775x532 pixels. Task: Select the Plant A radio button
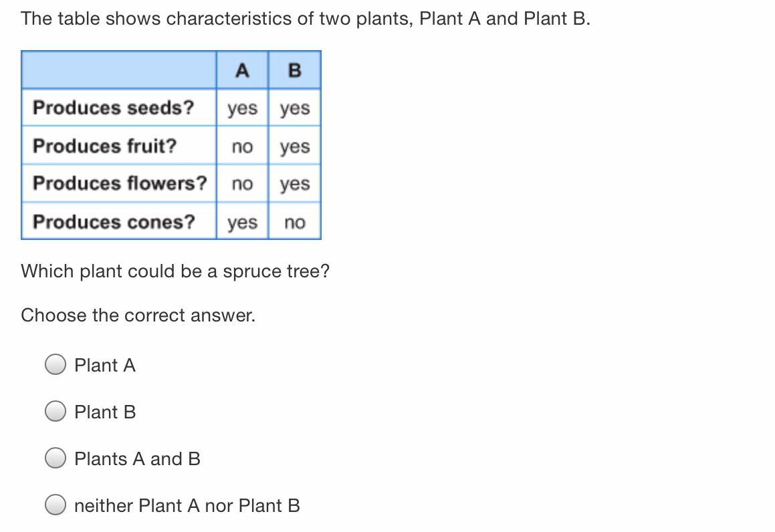(x=56, y=365)
